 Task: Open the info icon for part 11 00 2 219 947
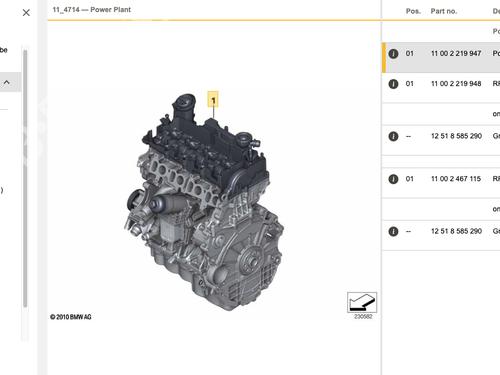[393, 53]
